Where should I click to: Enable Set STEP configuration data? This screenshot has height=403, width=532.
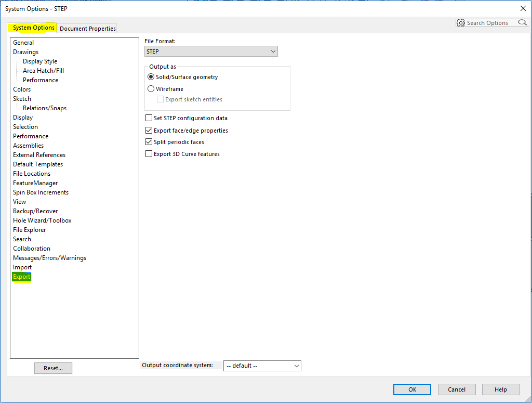click(149, 118)
